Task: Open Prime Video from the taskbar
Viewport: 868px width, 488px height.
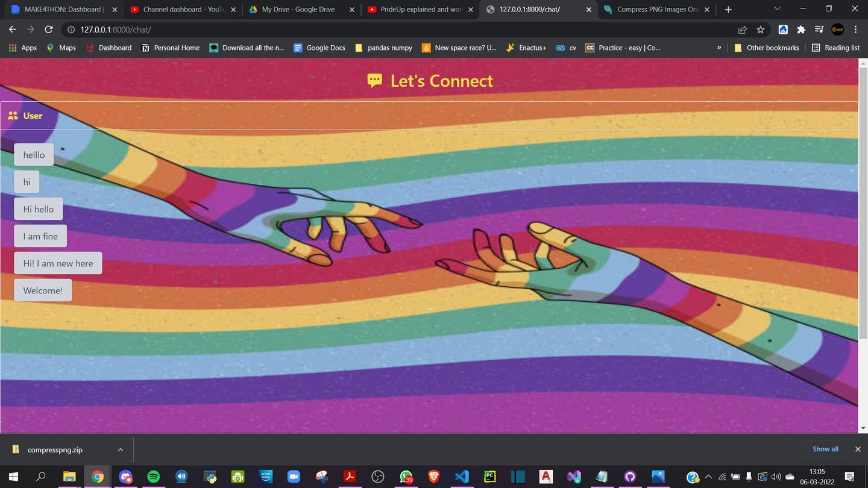Action: pyautogui.click(x=266, y=477)
